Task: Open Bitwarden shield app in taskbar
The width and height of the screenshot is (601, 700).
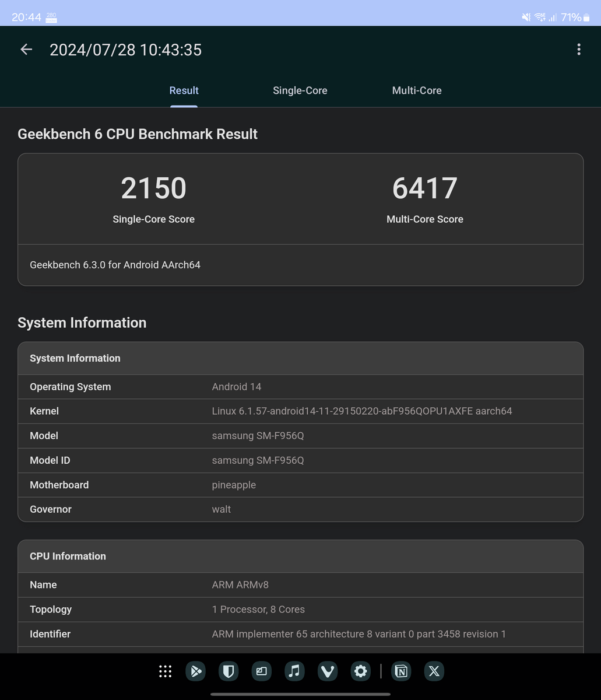Action: pos(229,671)
